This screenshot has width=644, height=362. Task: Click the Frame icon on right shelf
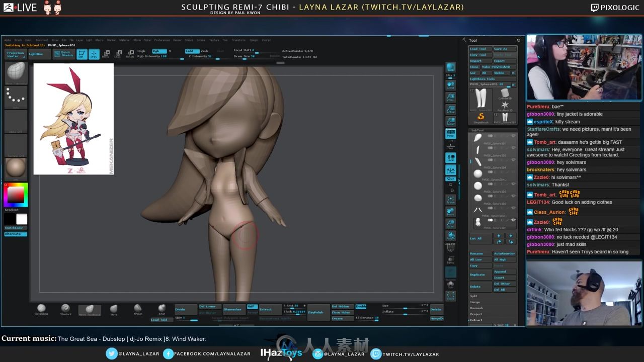pyautogui.click(x=451, y=200)
